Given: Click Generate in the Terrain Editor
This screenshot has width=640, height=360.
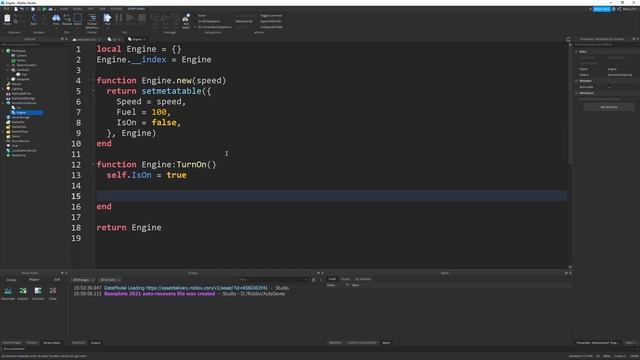Looking at the screenshot, I should tap(8, 293).
